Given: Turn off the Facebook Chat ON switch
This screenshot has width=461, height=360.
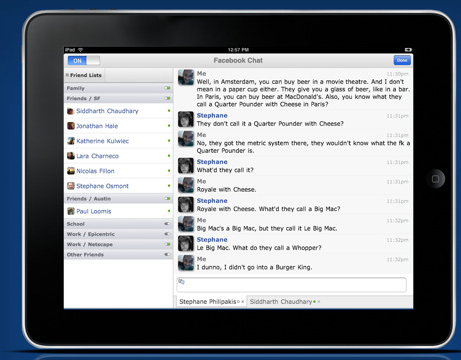Looking at the screenshot, I should click(x=84, y=61).
